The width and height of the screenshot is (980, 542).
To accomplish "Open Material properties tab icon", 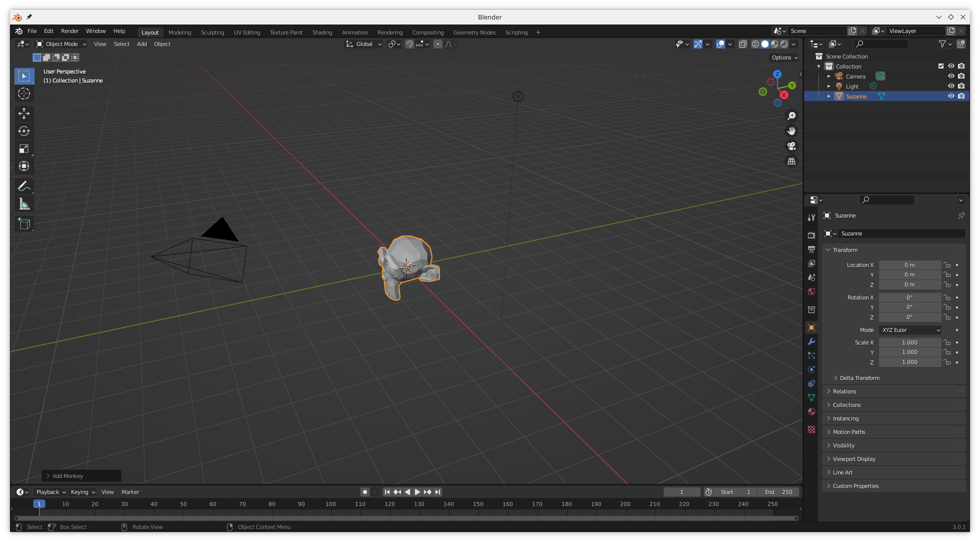I will [x=811, y=411].
